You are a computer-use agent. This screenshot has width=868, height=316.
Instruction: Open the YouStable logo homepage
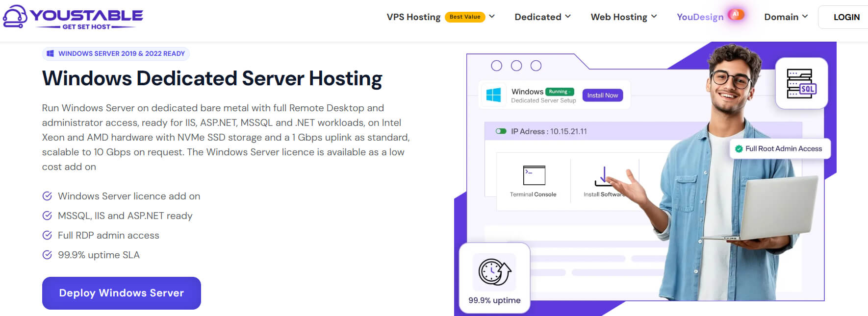point(73,17)
